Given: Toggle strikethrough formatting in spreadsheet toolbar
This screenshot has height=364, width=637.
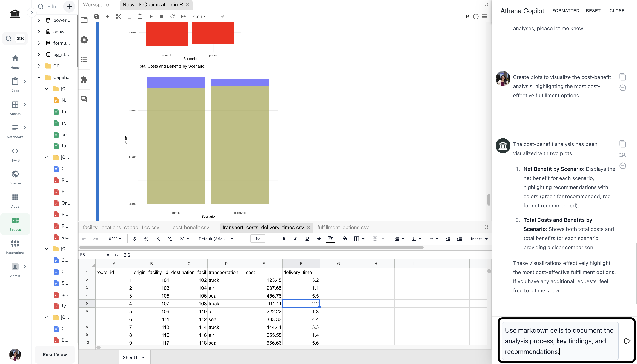Looking at the screenshot, I should pyautogui.click(x=319, y=239).
